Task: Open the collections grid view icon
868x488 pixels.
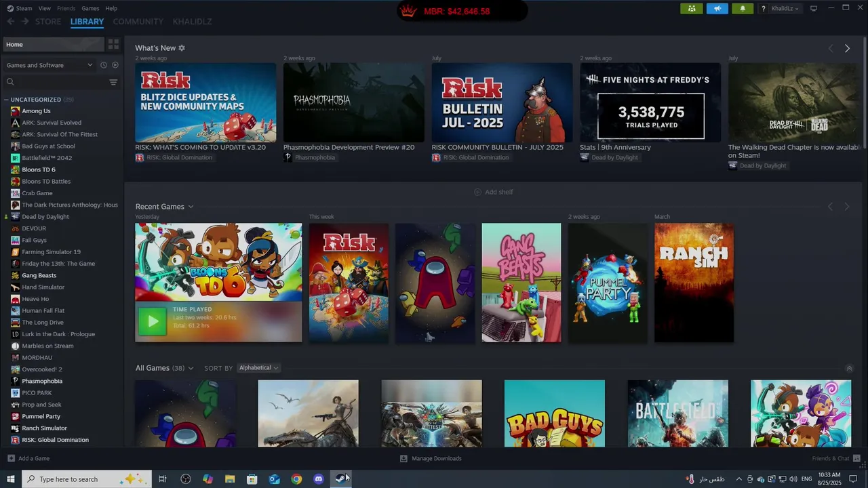Action: (x=113, y=44)
